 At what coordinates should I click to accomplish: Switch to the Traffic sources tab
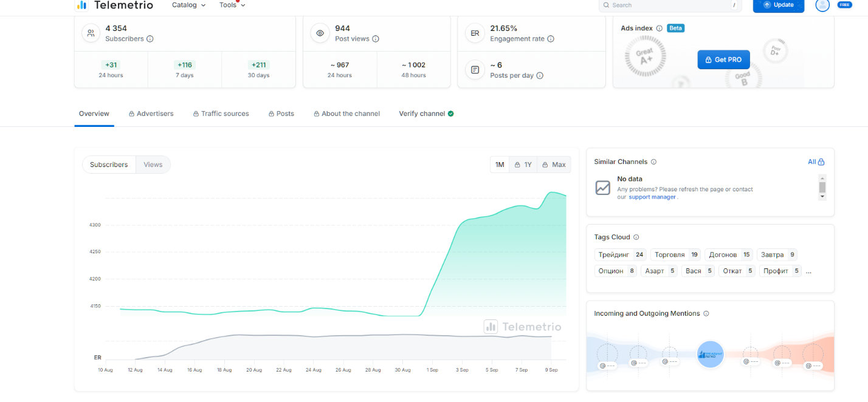click(x=221, y=114)
